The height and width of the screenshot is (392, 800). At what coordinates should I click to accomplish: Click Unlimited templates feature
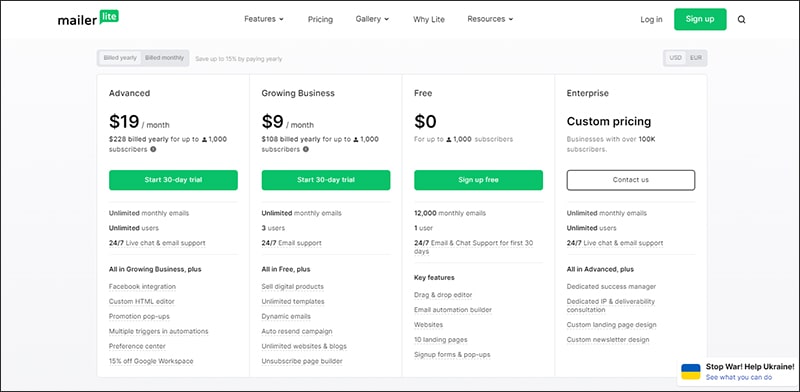tap(293, 302)
